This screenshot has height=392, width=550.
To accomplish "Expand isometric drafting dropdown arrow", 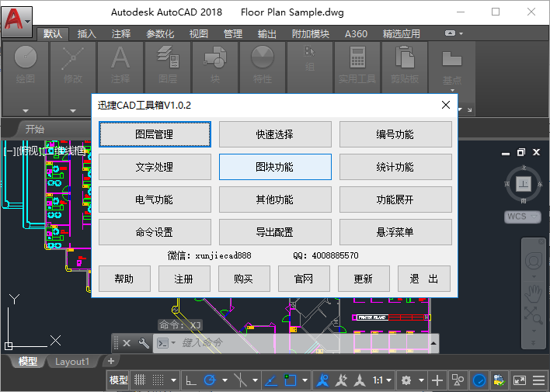I will (255, 380).
